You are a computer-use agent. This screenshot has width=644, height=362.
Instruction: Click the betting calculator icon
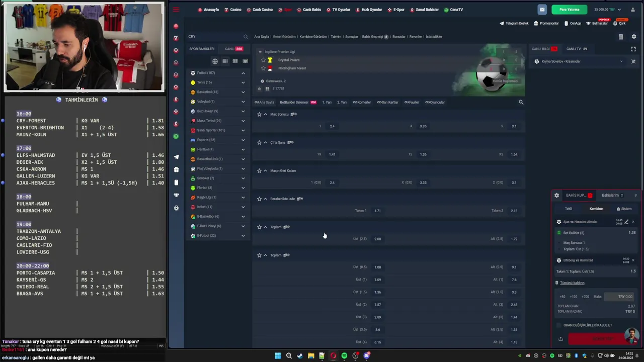coord(620,37)
